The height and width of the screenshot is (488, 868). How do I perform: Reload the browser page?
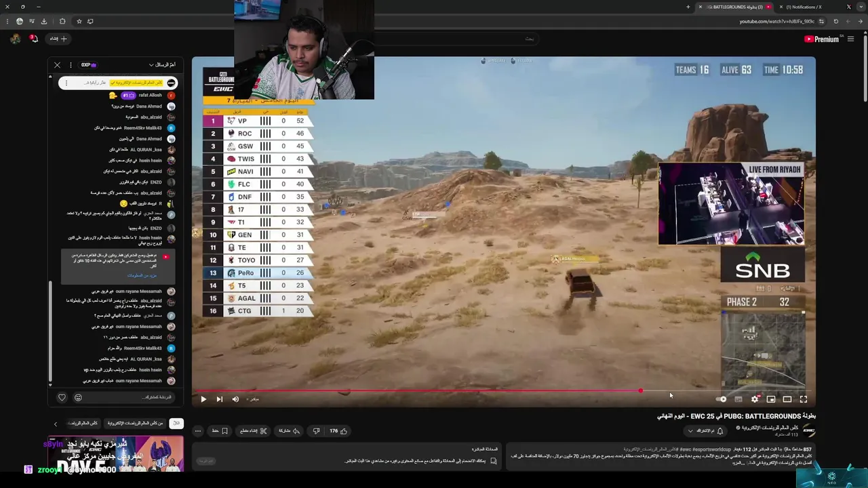[x=836, y=21]
